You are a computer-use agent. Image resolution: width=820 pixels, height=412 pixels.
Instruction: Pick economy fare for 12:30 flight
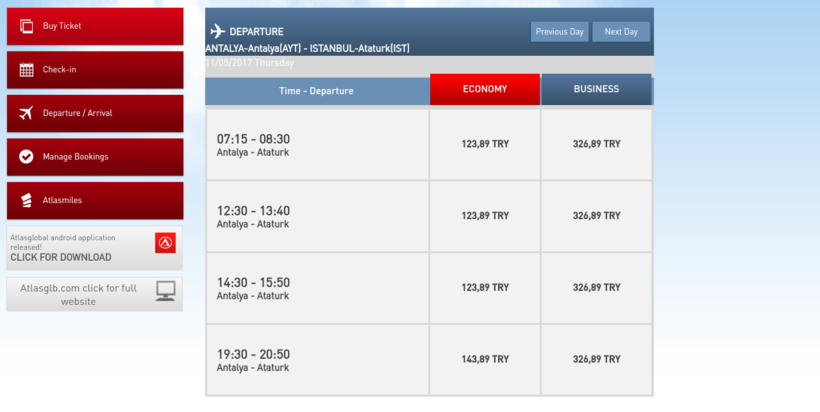click(x=485, y=216)
